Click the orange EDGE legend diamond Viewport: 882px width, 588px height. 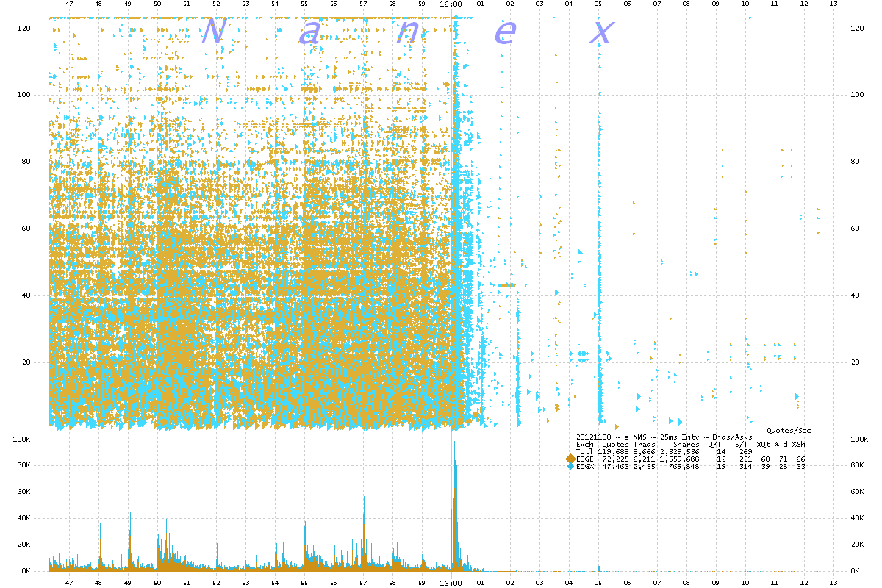[570, 459]
